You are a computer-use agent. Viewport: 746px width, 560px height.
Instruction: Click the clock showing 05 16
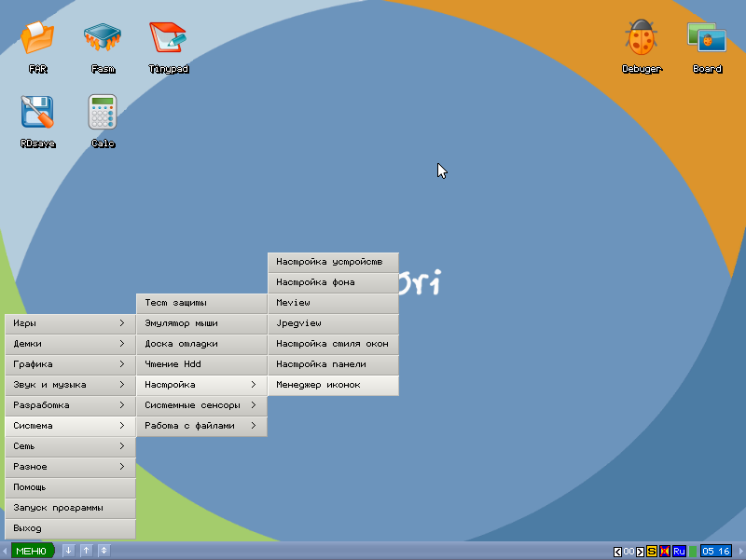[716, 552]
